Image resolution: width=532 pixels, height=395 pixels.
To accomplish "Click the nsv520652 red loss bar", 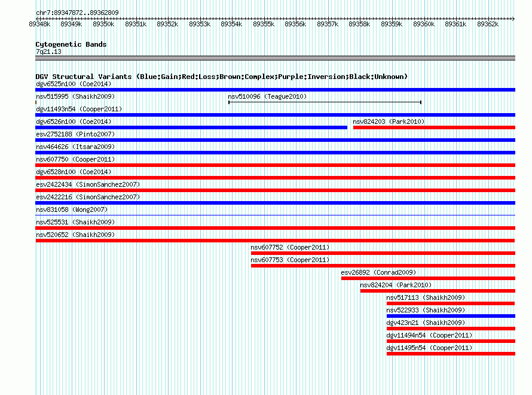I will pos(275,241).
